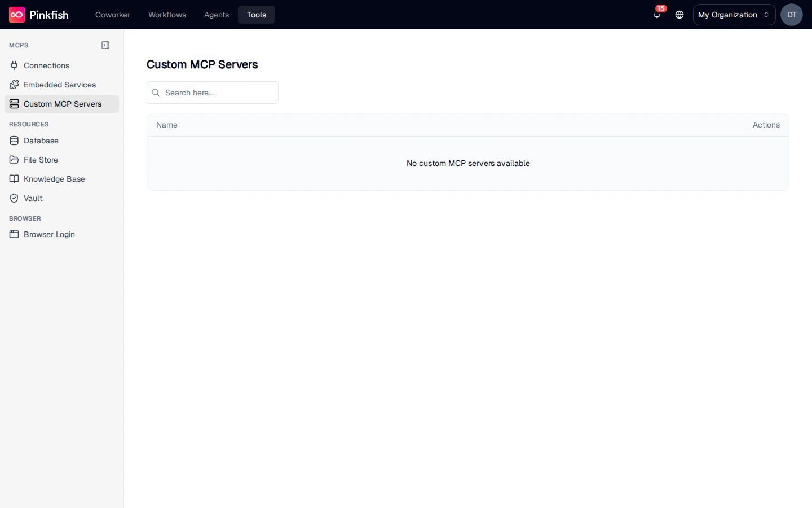This screenshot has height=508, width=812.
Task: Click the Custom MCP Servers heading
Action: 202,64
